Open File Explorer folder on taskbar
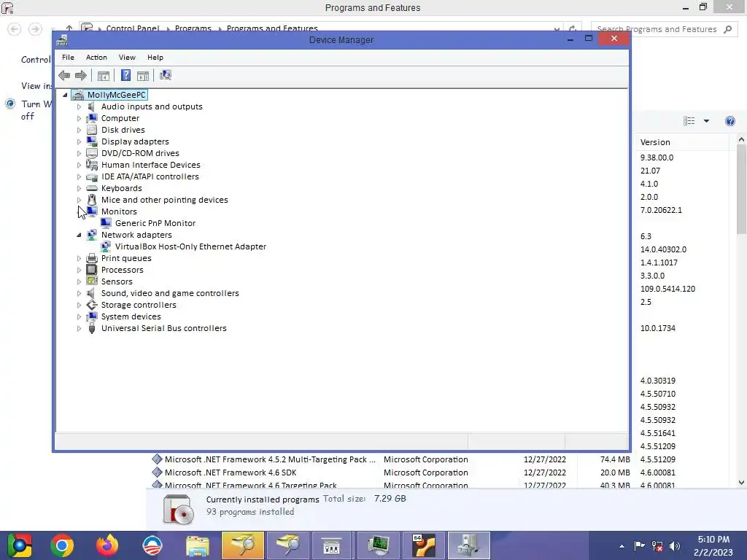The height and width of the screenshot is (560, 747). (197, 545)
